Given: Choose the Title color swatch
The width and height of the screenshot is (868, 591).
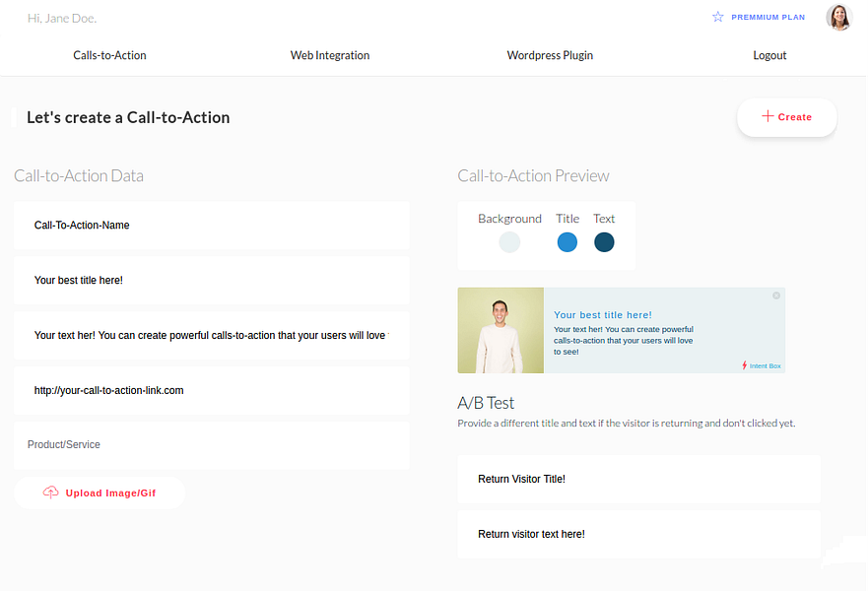Looking at the screenshot, I should click(x=568, y=242).
